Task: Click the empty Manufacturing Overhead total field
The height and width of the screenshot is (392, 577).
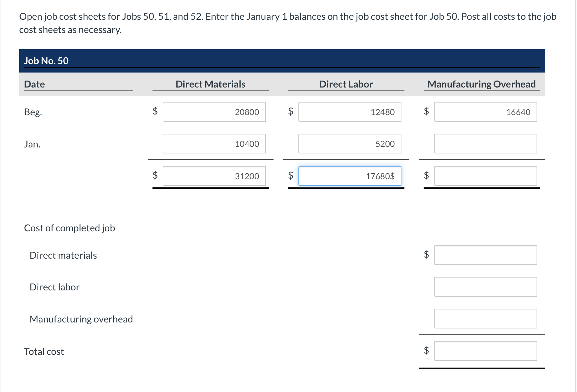Action: tap(485, 176)
